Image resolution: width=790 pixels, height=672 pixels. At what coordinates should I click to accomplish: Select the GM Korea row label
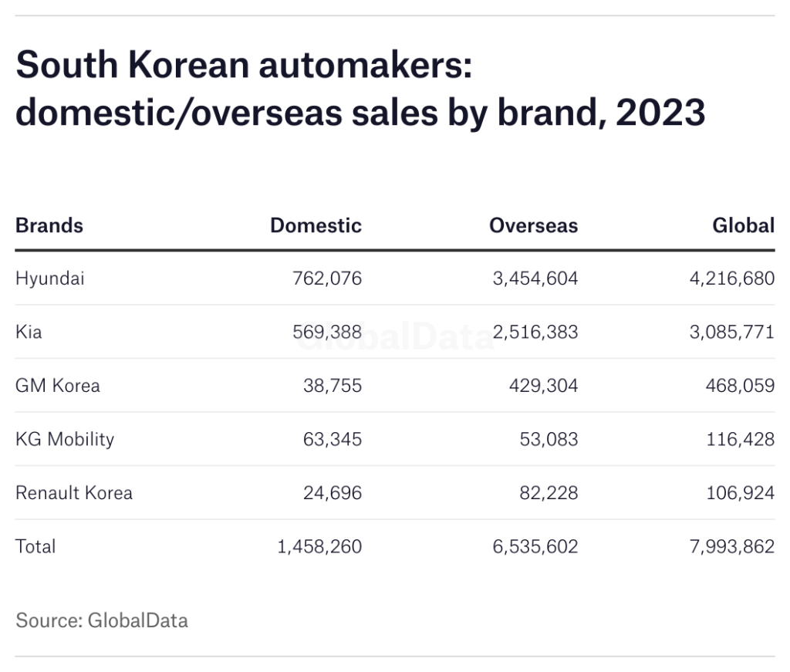click(x=58, y=385)
